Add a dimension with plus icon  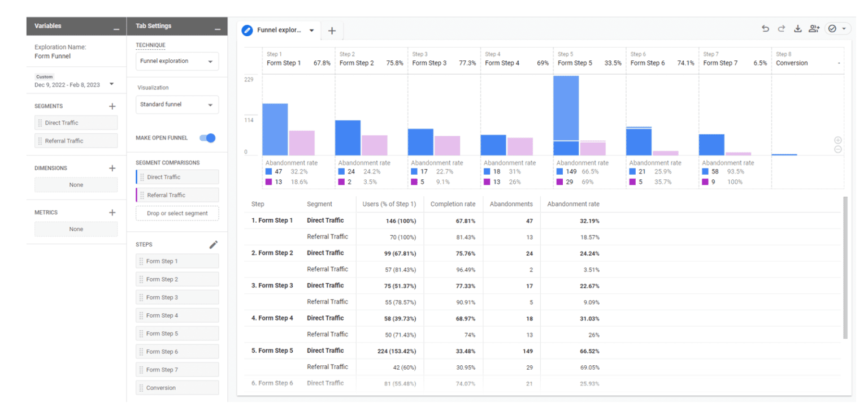pyautogui.click(x=112, y=167)
